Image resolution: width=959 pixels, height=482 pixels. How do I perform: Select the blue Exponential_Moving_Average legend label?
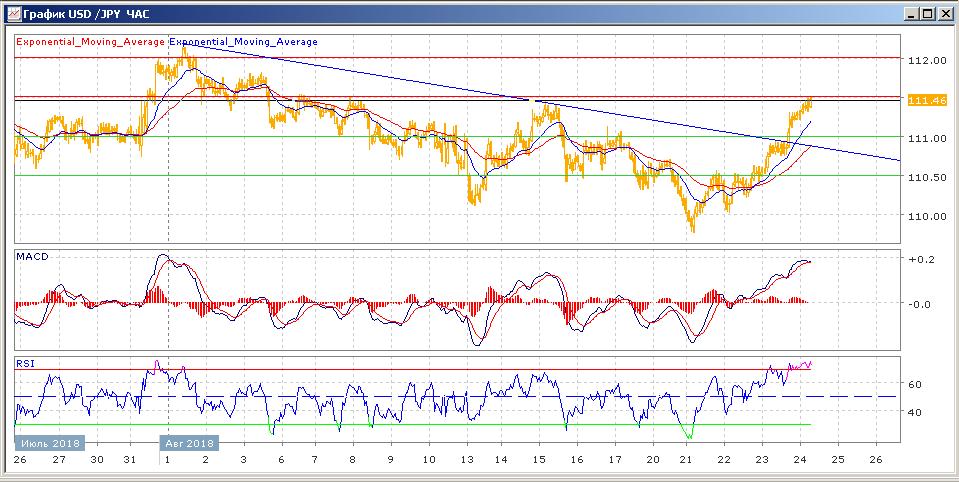[x=243, y=42]
